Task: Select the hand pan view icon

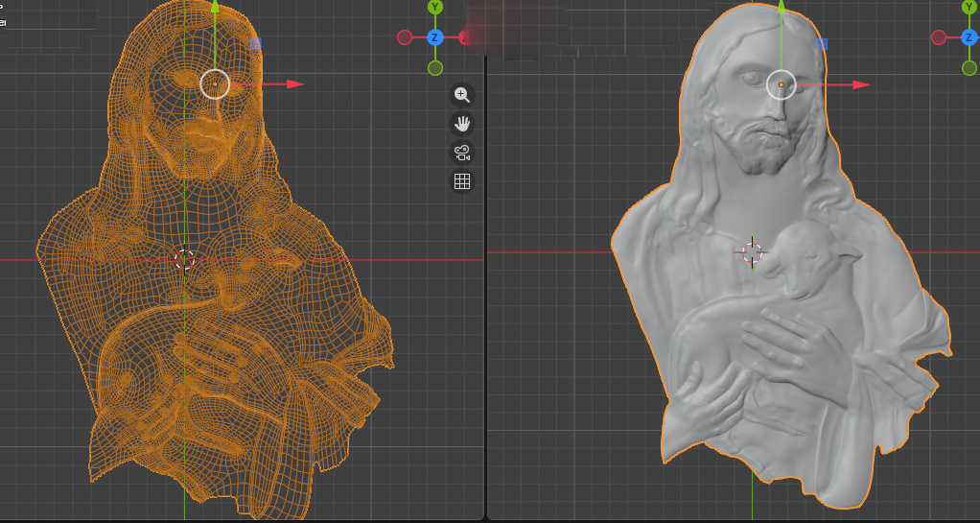Action: click(462, 123)
